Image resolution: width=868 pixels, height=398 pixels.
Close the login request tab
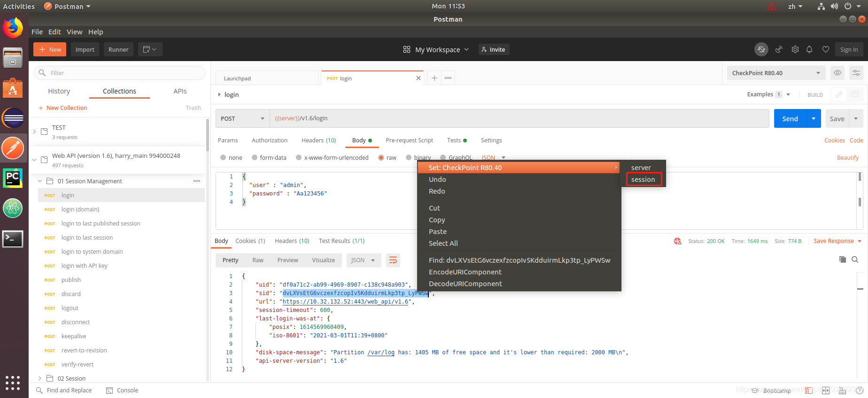pos(418,78)
